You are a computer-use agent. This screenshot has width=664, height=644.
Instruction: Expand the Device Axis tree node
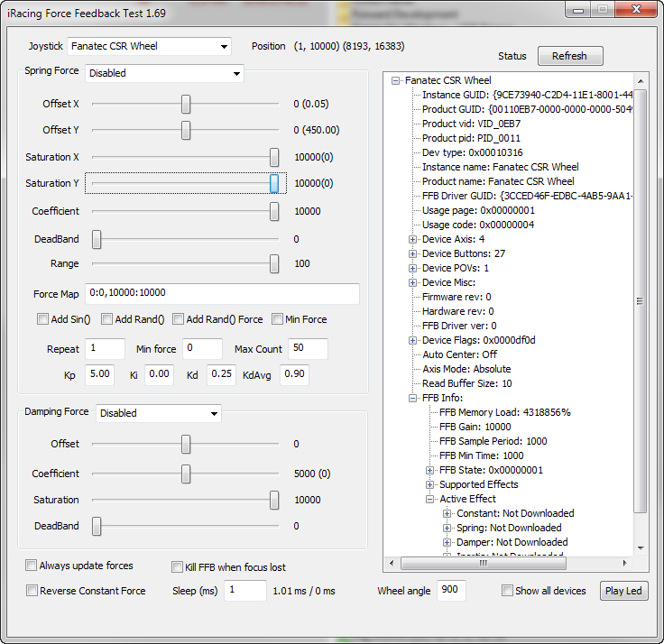(413, 239)
